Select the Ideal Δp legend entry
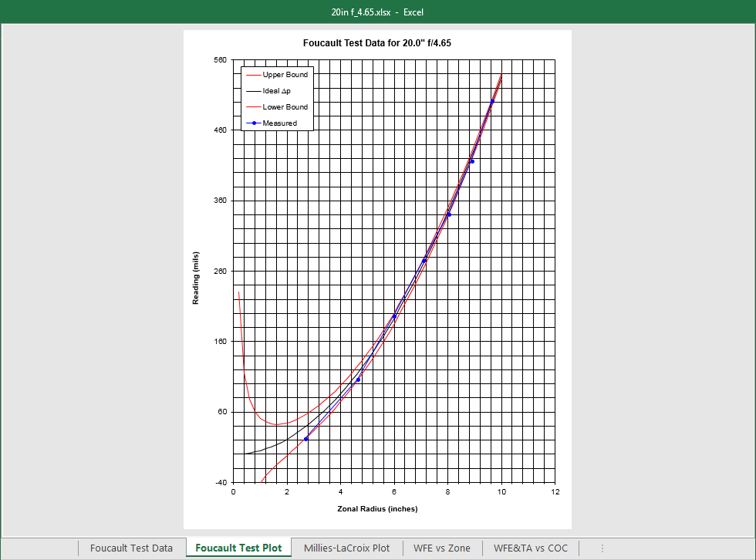 [276, 91]
